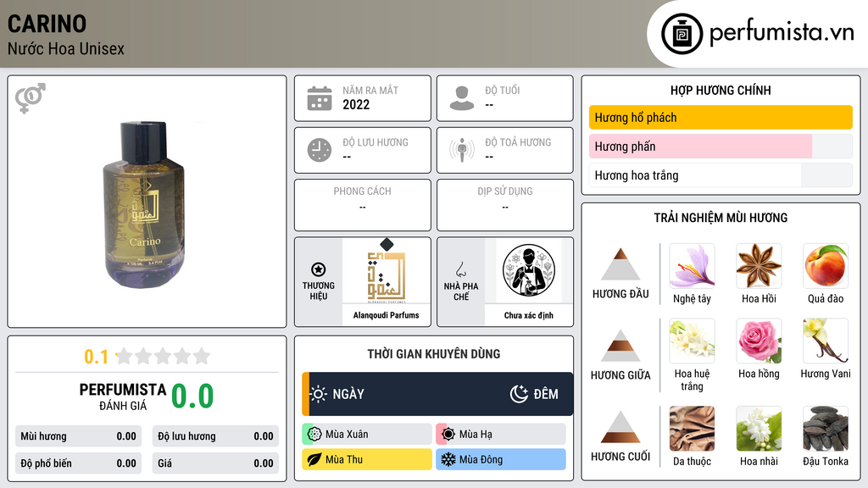Click the five-star rating row
The width and height of the screenshot is (868, 488).
(163, 357)
